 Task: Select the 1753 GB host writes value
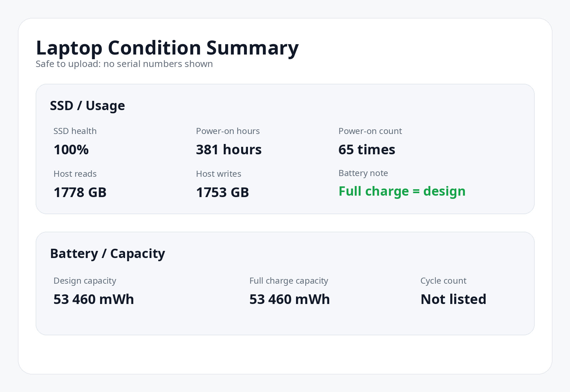[223, 192]
